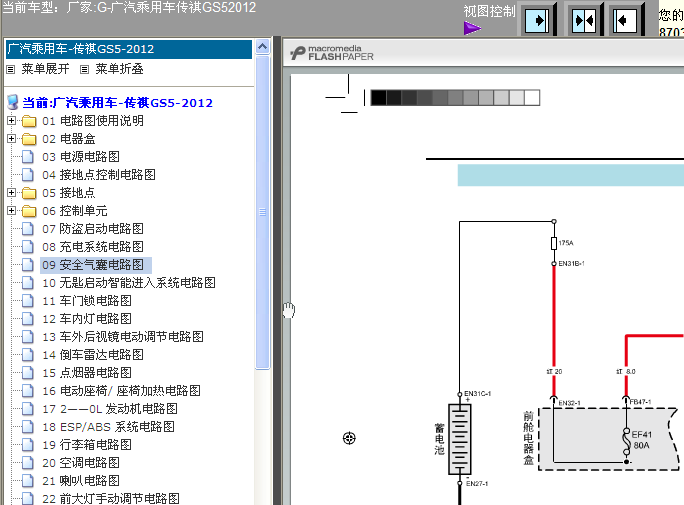Click the page icon beside 20 空调电路图

(x=27, y=462)
